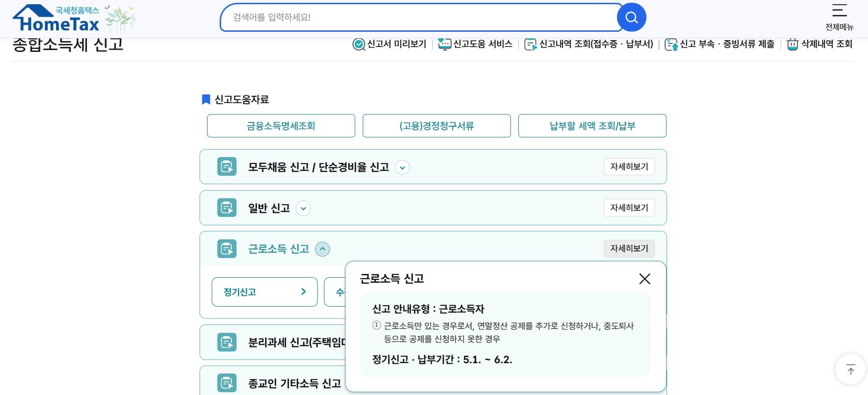Screen dimensions: 868x395
Task: Click the 신고 부속·증빙서류 제출 icon
Action: (x=671, y=44)
